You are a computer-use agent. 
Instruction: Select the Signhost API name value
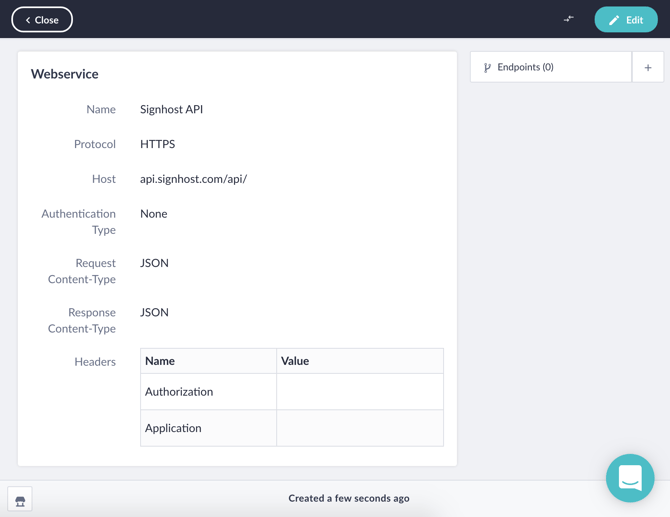click(171, 109)
